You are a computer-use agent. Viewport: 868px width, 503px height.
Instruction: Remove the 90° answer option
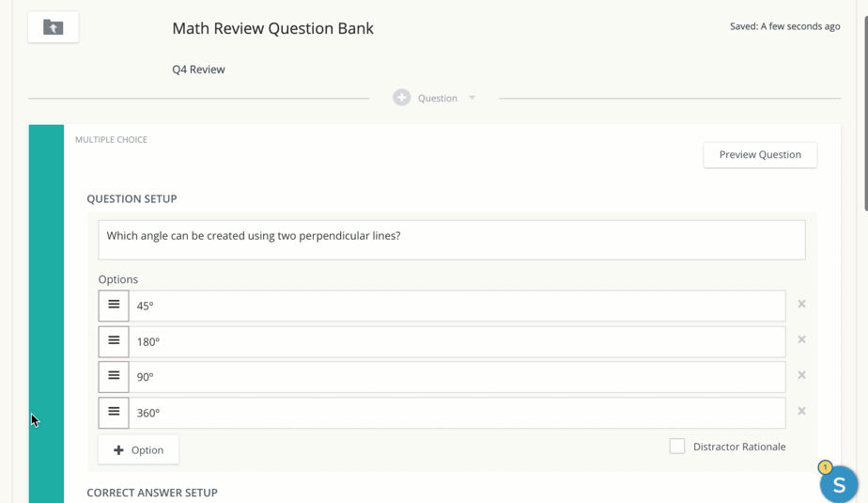pos(801,375)
